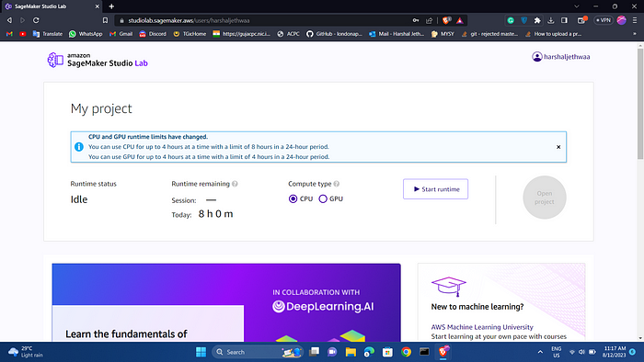This screenshot has width=644, height=362.
Task: Open the tab search dropdown chevron
Action: [x=577, y=6]
